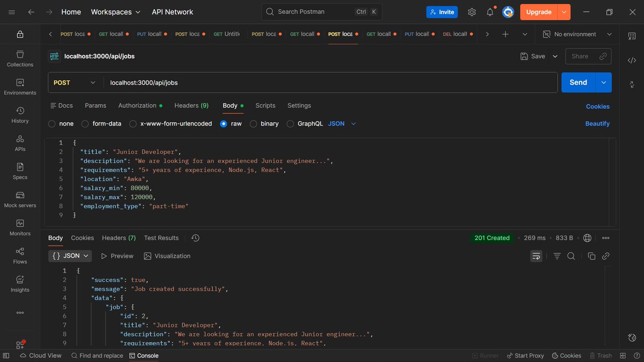Open APIs in the sidebar
The width and height of the screenshot is (644, 362).
(20, 143)
